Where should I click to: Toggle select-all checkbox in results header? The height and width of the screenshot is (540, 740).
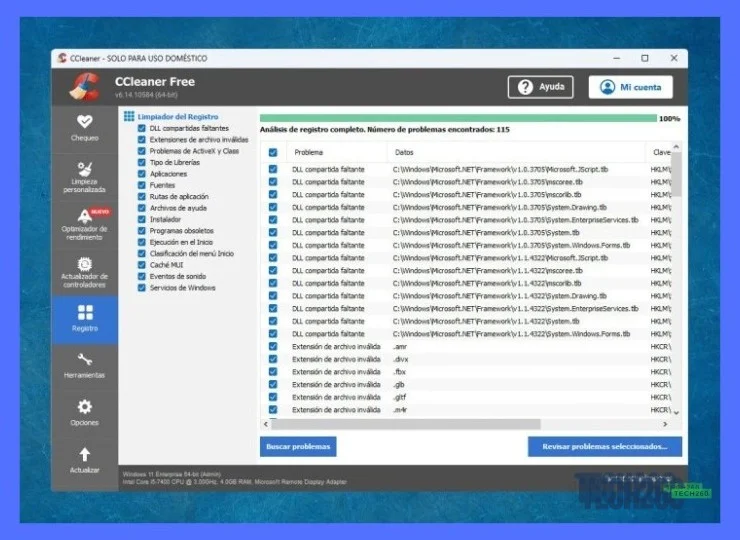[x=273, y=152]
